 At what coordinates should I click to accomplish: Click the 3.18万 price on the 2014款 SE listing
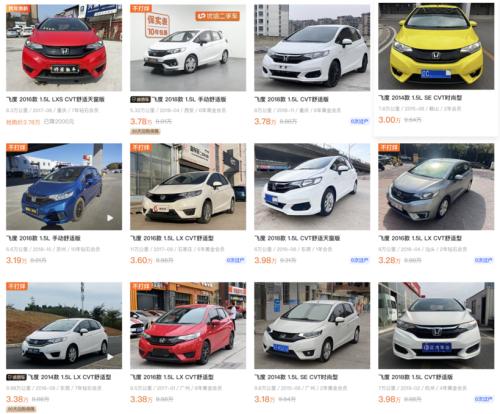[265, 399]
